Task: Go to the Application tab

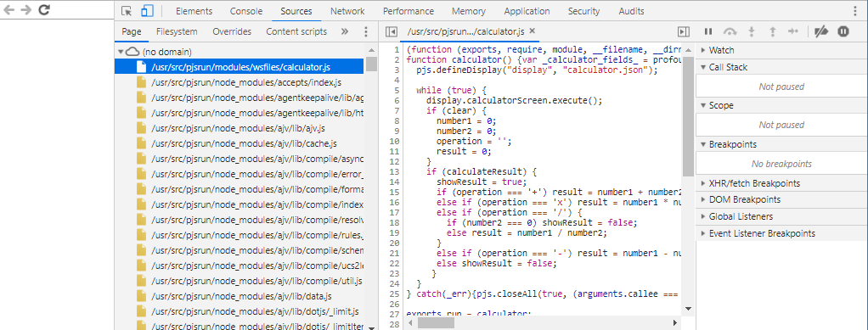Action: pyautogui.click(x=527, y=11)
